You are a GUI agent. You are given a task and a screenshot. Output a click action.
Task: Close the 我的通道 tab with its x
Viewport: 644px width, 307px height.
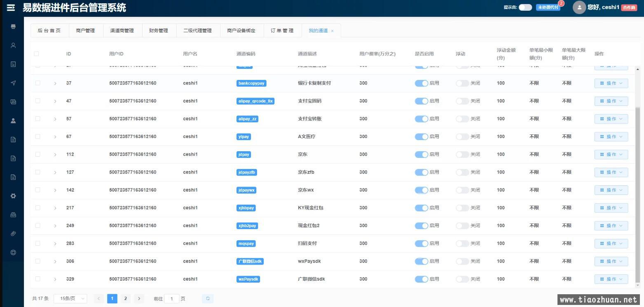point(333,31)
